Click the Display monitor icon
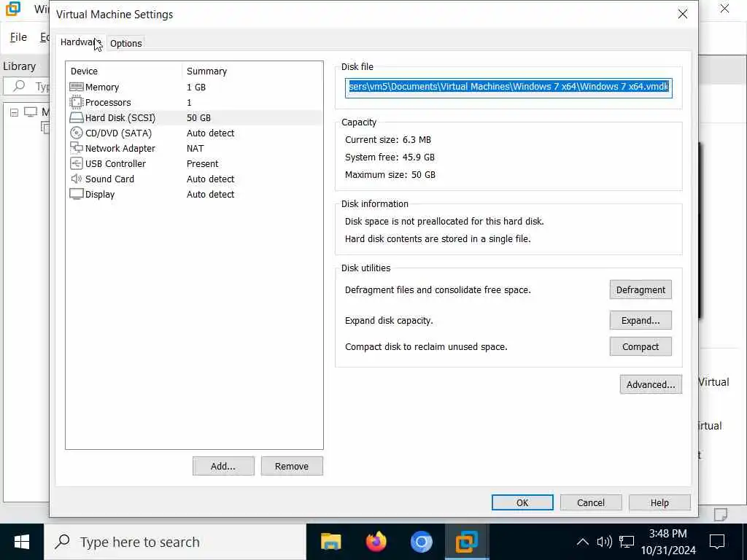This screenshot has width=747, height=560. point(76,194)
